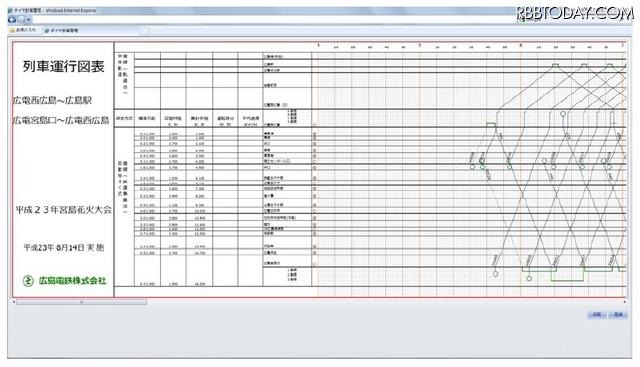Click the horizontal scrollbar right arrow
The height and width of the screenshot is (367, 640).
[624, 302]
